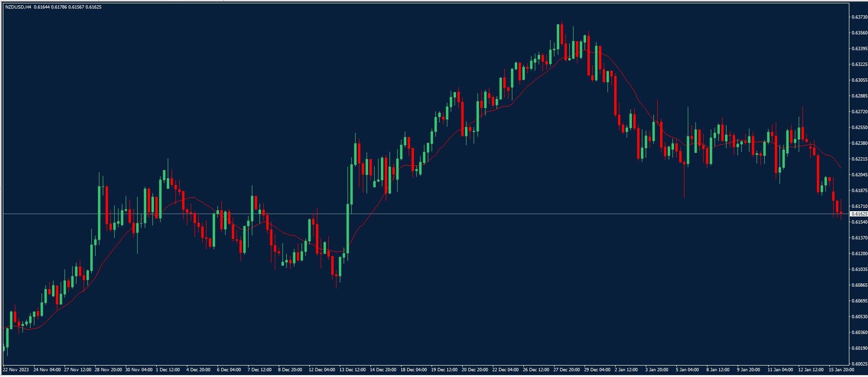Select the 22 Nov 2023 time label
Viewport: 868px width, 377px height.
[x=15, y=370]
